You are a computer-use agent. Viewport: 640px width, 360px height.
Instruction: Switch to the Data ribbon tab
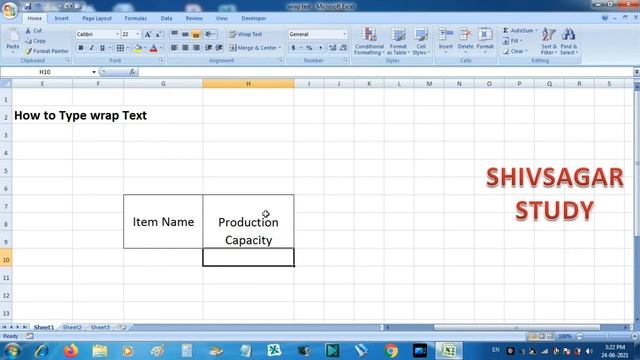(166, 18)
